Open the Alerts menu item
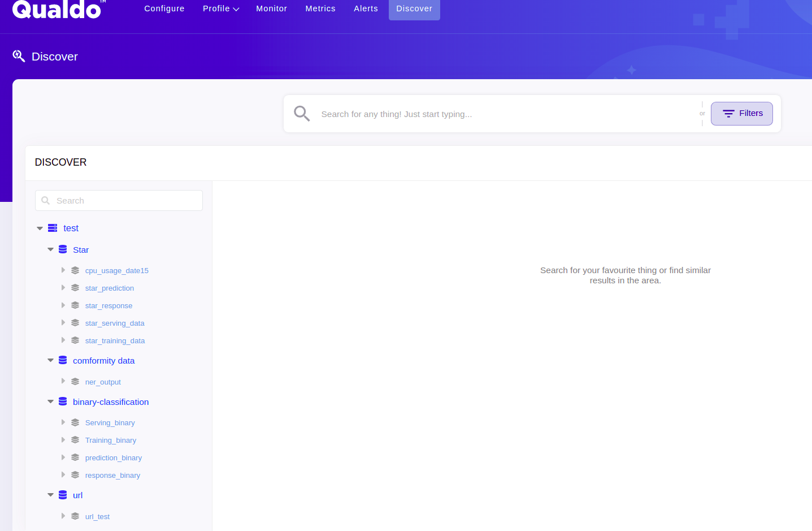The width and height of the screenshot is (812, 531). (366, 8)
